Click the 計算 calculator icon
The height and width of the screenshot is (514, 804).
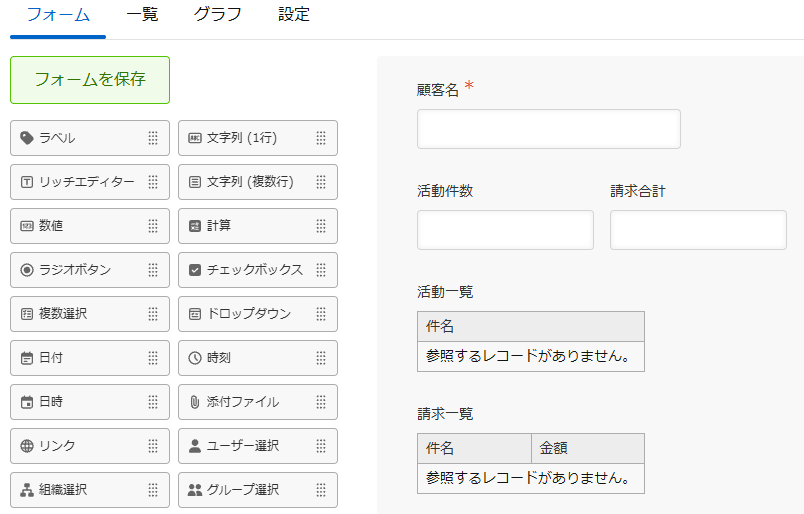(x=195, y=226)
